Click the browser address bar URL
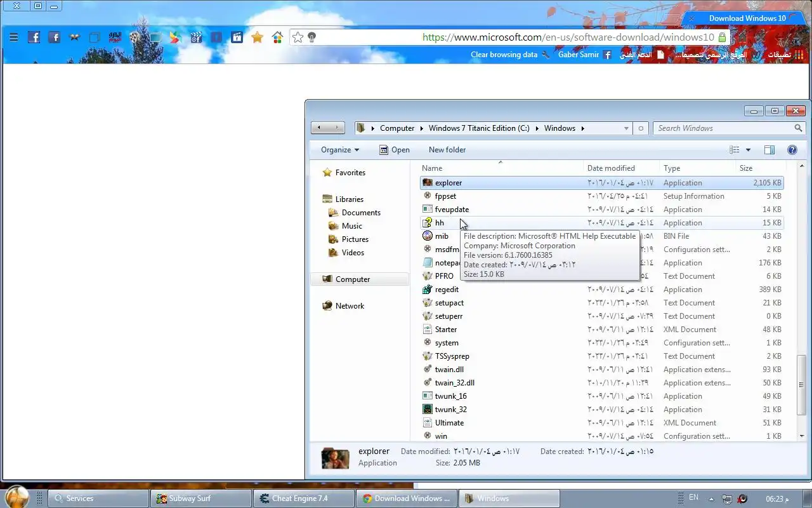The image size is (812, 508). [x=568, y=37]
